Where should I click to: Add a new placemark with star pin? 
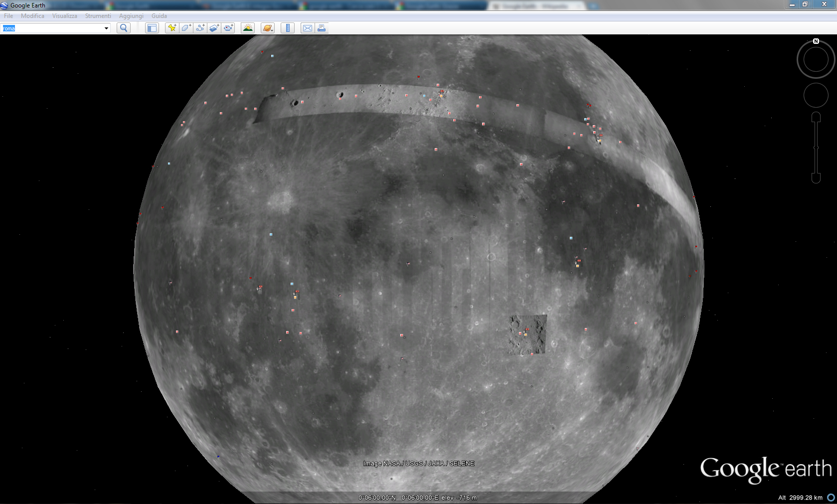tap(172, 28)
